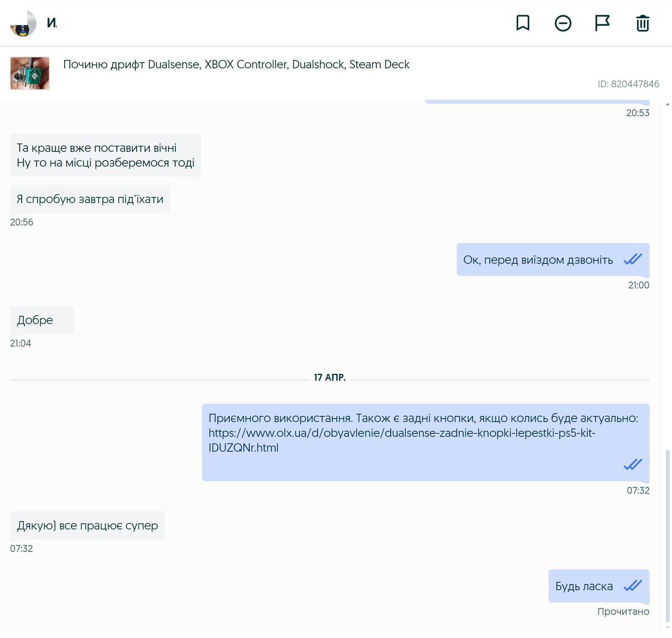Click the username initial in the header
Viewport: 672px width, 638px height.
click(52, 23)
